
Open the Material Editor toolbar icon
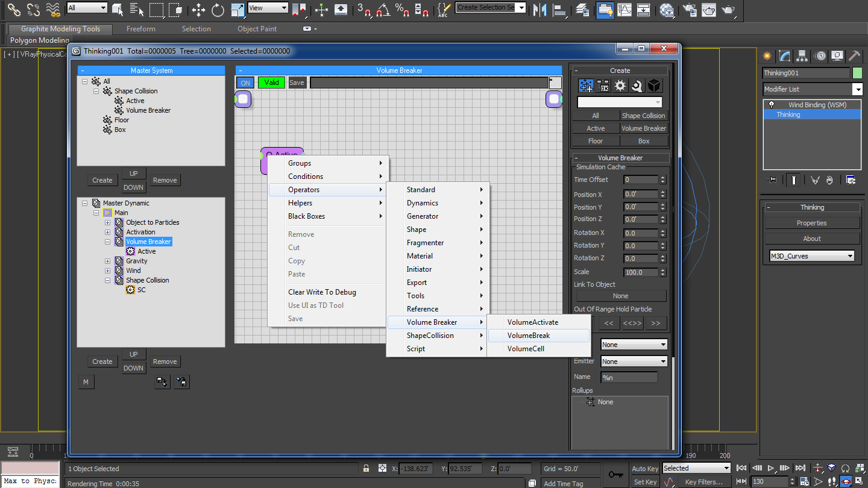tap(667, 9)
